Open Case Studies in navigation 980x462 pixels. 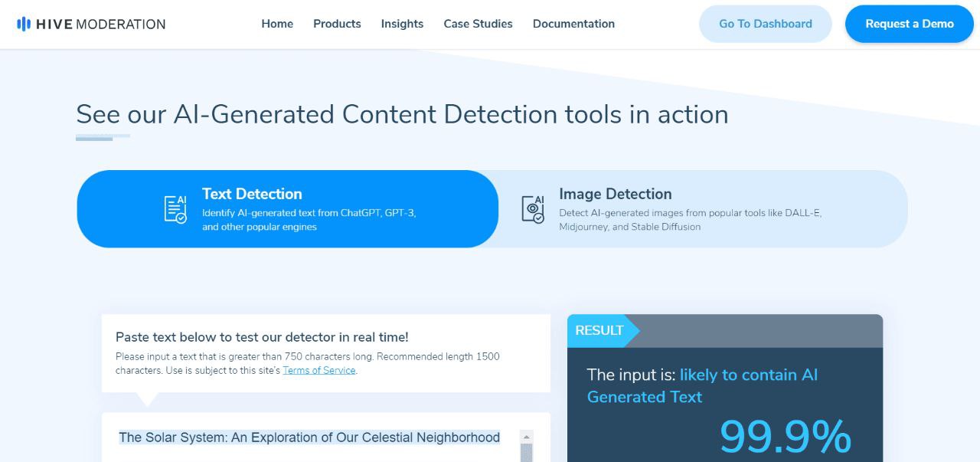pos(479,24)
